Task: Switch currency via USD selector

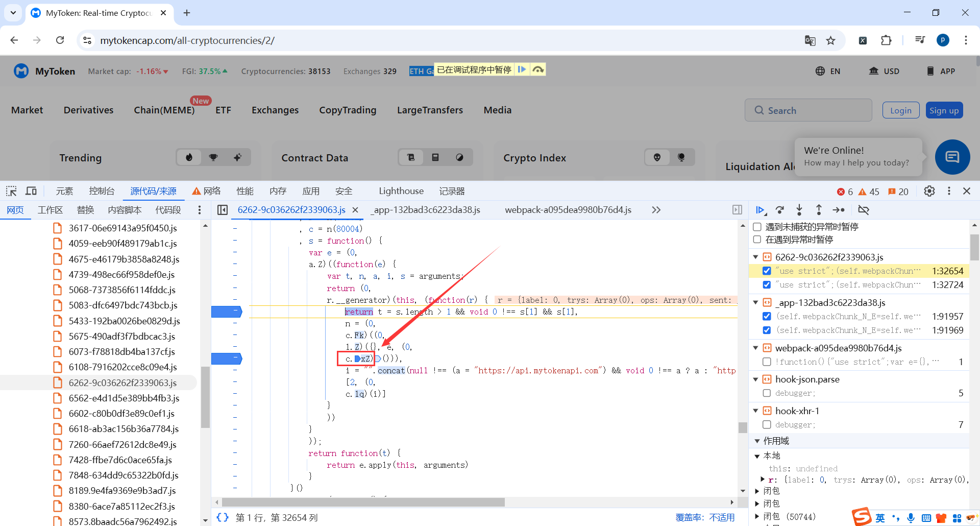Action: pos(885,71)
